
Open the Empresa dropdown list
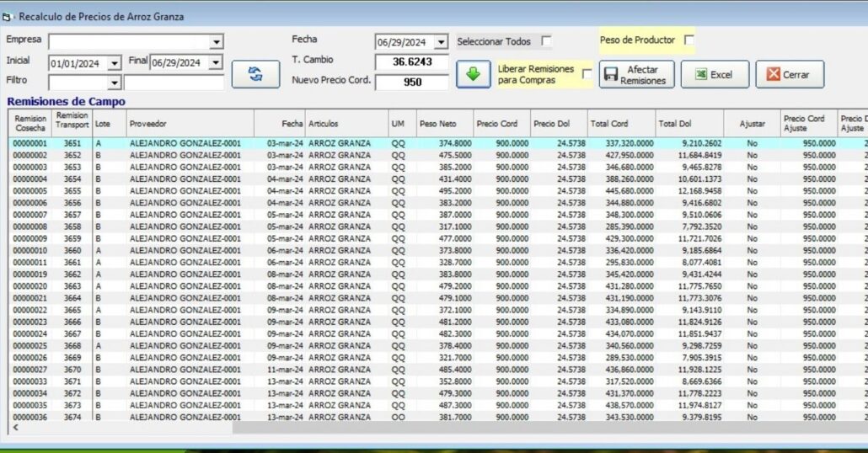point(216,42)
